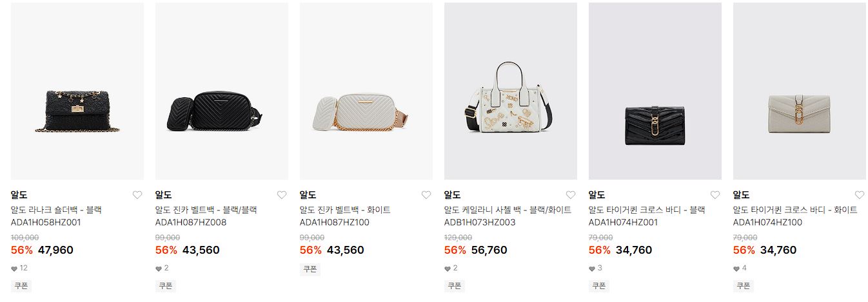Click the 쿠폰 badge under 라나크 숄더백
Viewport: 868px width, 302px height.
point(21,285)
